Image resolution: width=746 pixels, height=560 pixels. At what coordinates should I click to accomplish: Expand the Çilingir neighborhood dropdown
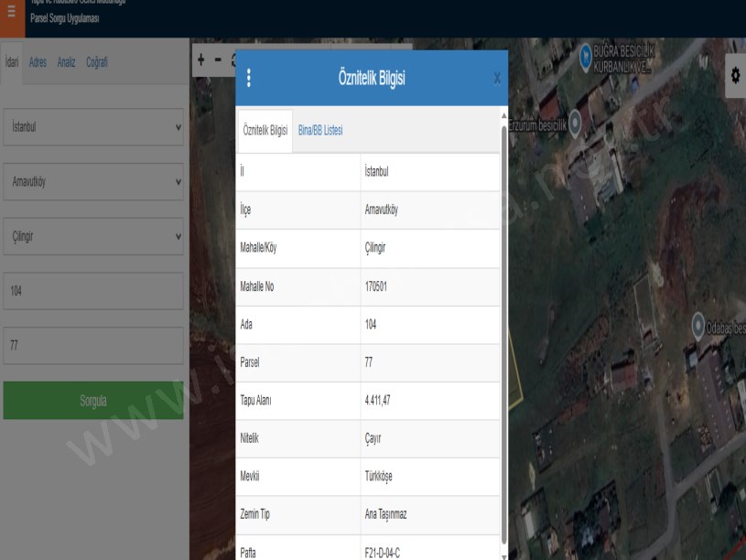(93, 236)
